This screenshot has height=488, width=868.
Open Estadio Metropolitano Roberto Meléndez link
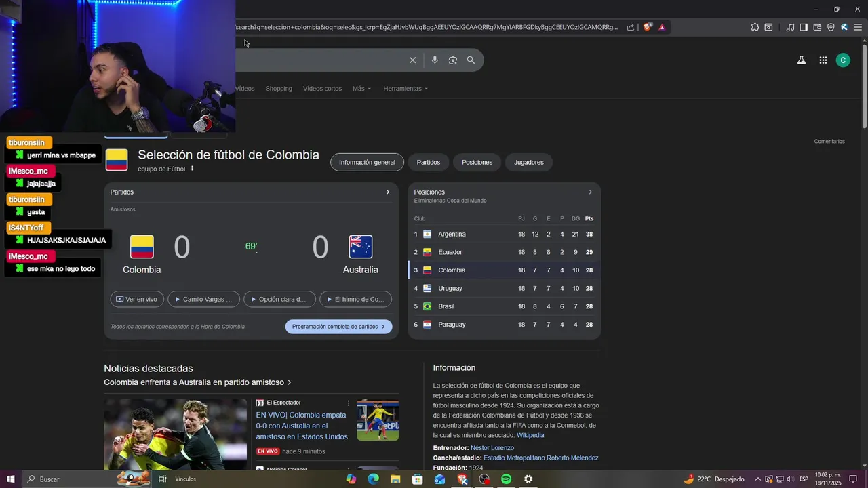click(x=541, y=458)
